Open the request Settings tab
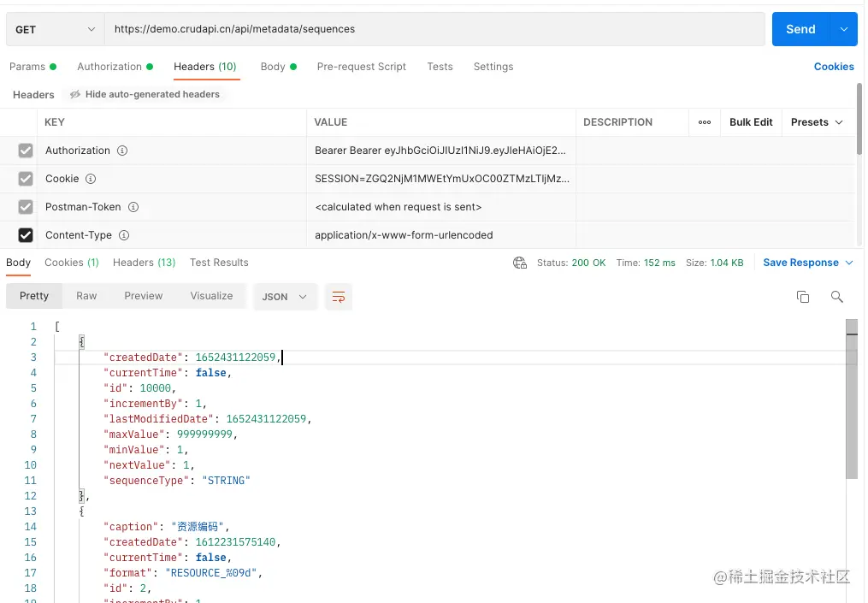Viewport: 868px width, 603px height. coord(493,67)
